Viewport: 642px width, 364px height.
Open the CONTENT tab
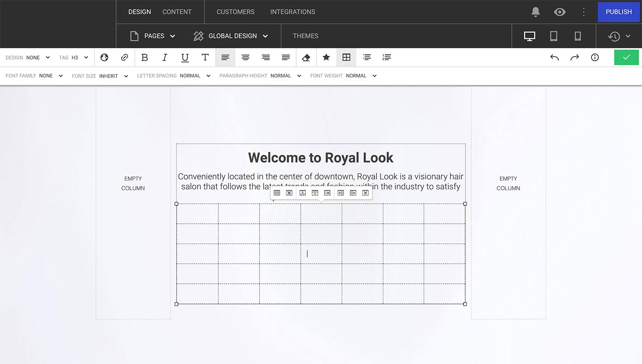coord(177,12)
